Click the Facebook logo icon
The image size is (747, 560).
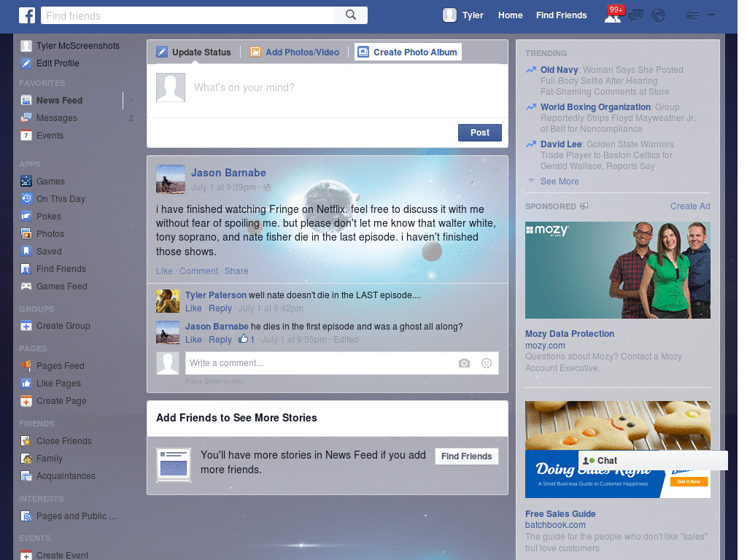coord(27,15)
